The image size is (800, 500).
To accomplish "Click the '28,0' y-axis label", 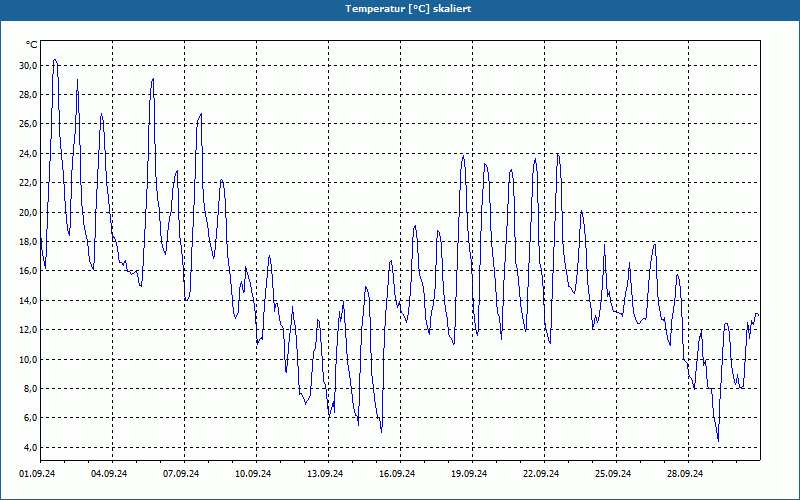I will [x=28, y=94].
